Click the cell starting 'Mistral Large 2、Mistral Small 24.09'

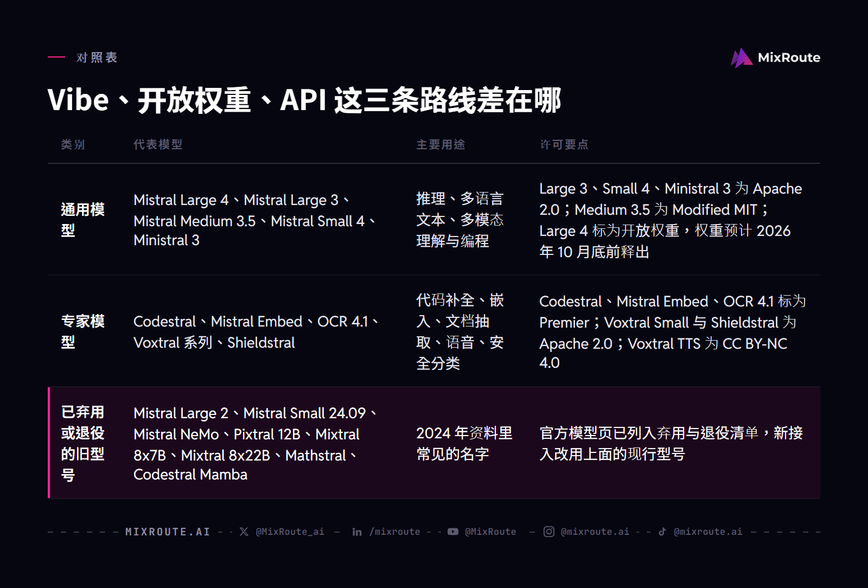pos(256,443)
